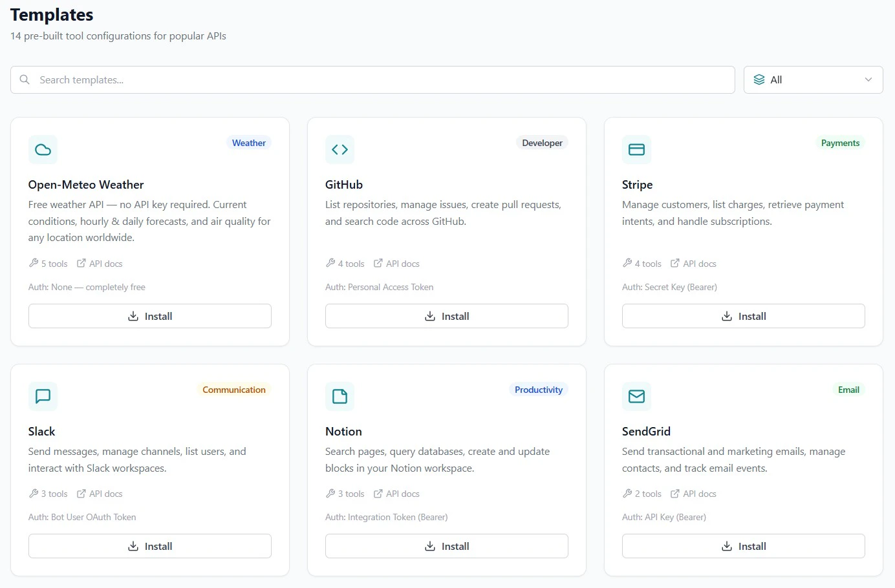Click the Weather category badge
Screen dimensions: 895x588
[249, 143]
